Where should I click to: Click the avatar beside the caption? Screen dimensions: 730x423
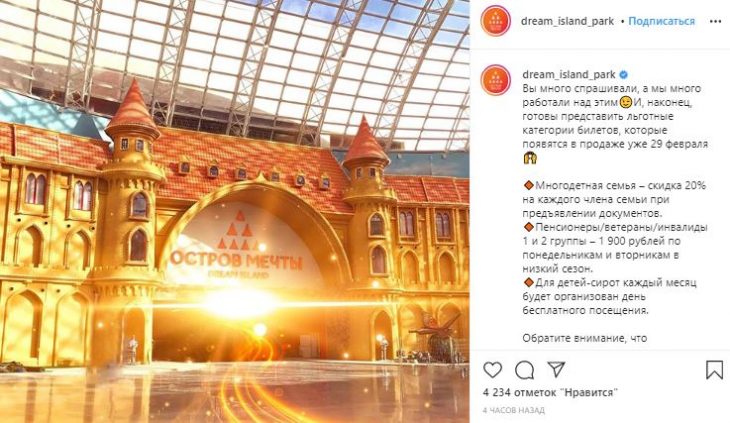[496, 80]
